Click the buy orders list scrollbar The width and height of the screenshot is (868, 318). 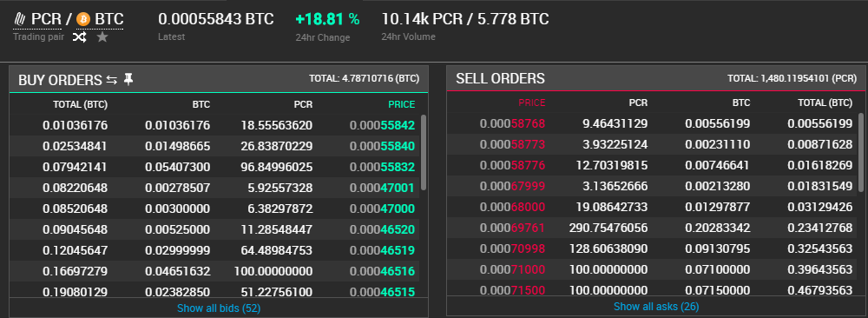tap(424, 152)
